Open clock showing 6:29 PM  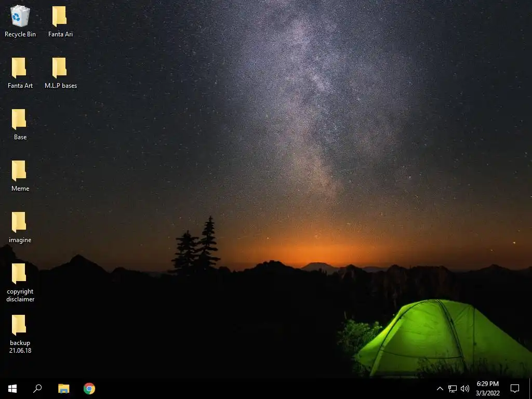[x=487, y=389]
